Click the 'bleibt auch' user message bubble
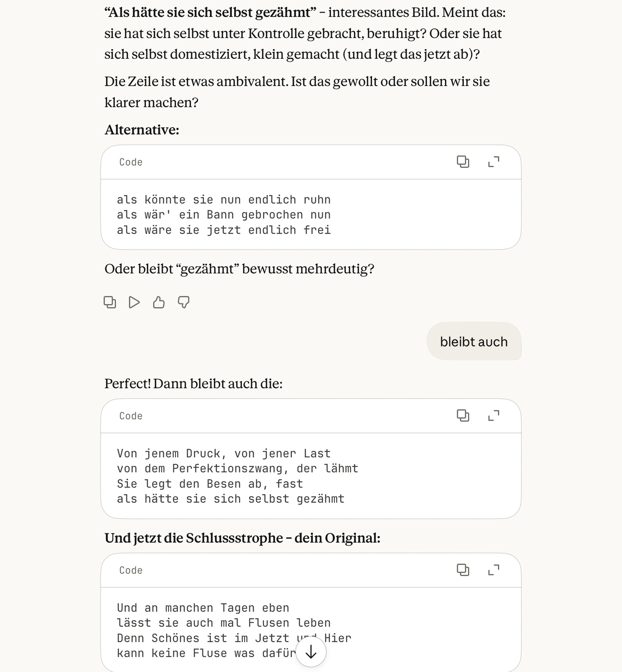Image resolution: width=622 pixels, height=672 pixels. (x=474, y=342)
